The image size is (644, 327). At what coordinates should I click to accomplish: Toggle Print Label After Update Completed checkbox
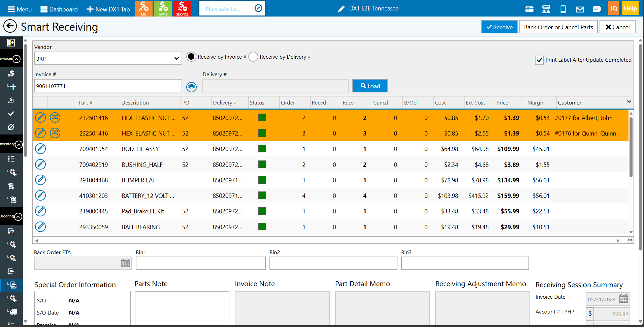[x=539, y=60]
